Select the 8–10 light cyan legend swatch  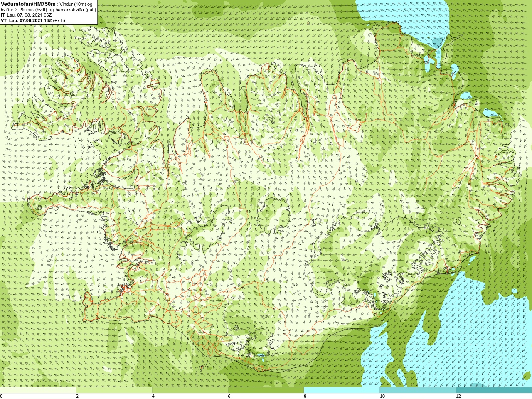[x=342, y=390]
